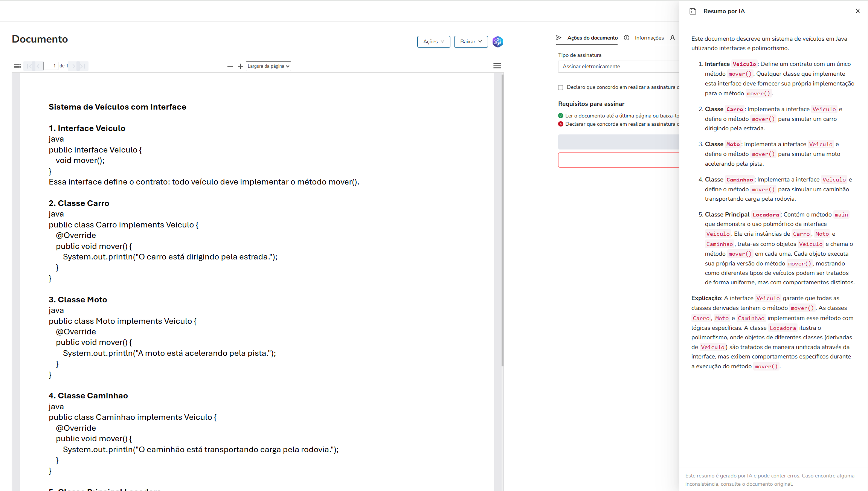Toggle the document outline sidebar icon
Image resolution: width=868 pixels, height=491 pixels.
(x=17, y=66)
